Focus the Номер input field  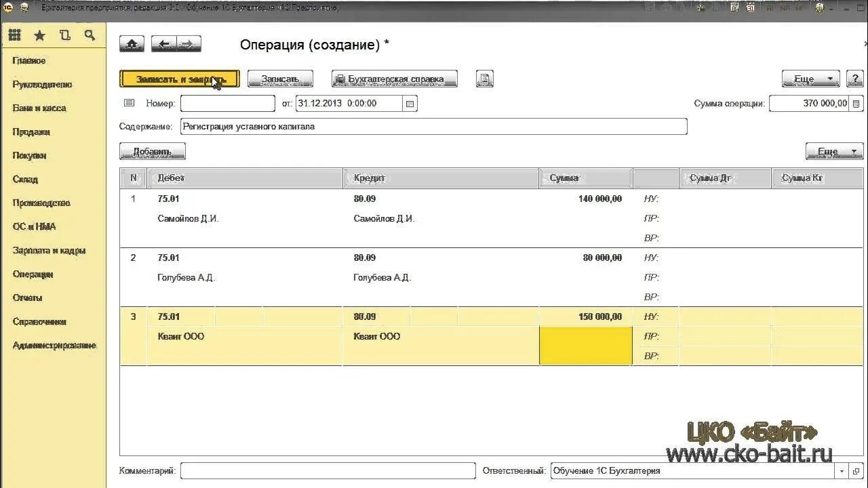pyautogui.click(x=228, y=104)
